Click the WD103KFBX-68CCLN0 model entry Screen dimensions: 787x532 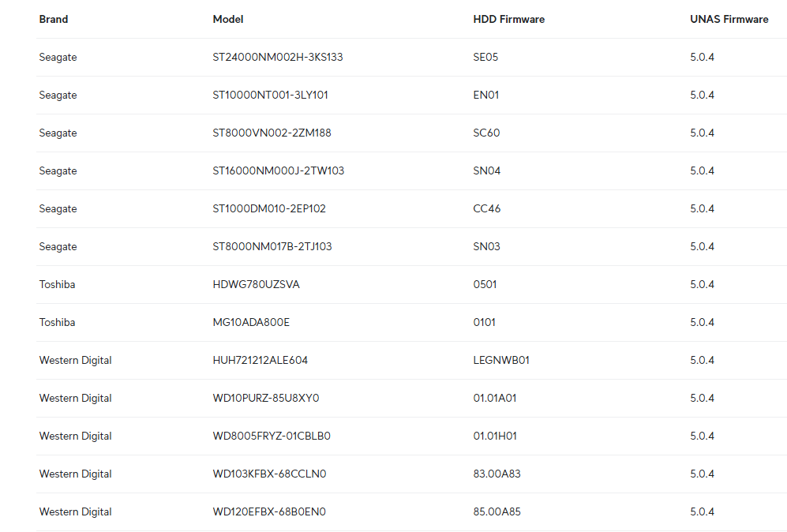(269, 474)
